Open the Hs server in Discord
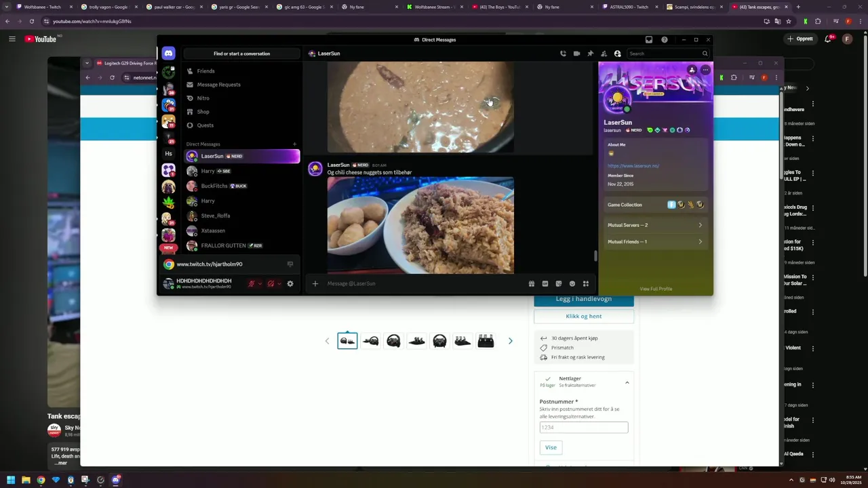 [168, 153]
